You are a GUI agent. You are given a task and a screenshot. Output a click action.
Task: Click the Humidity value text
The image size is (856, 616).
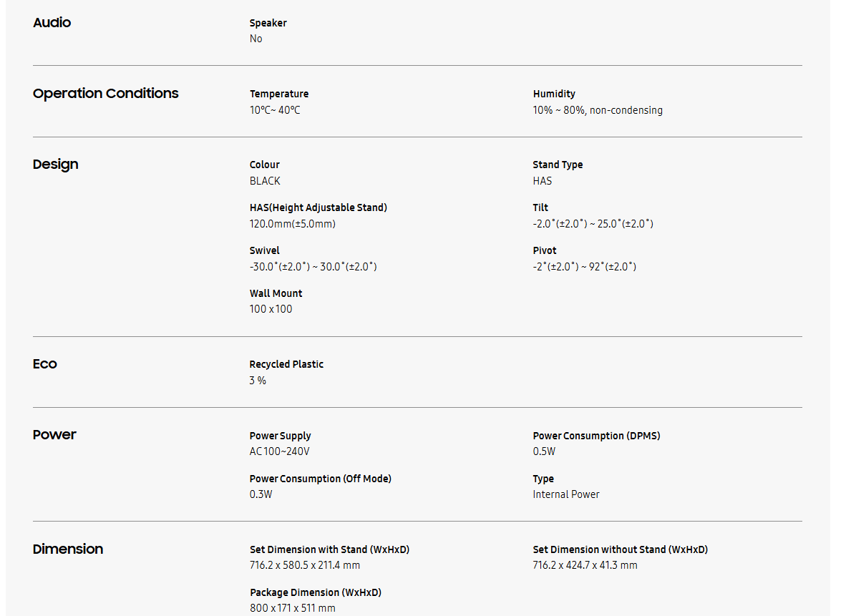(598, 110)
